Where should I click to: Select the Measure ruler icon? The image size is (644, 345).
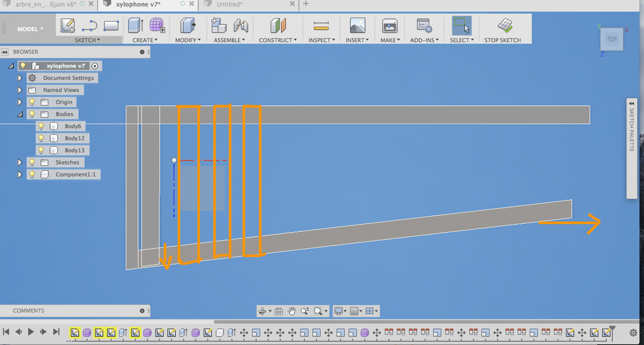(321, 26)
